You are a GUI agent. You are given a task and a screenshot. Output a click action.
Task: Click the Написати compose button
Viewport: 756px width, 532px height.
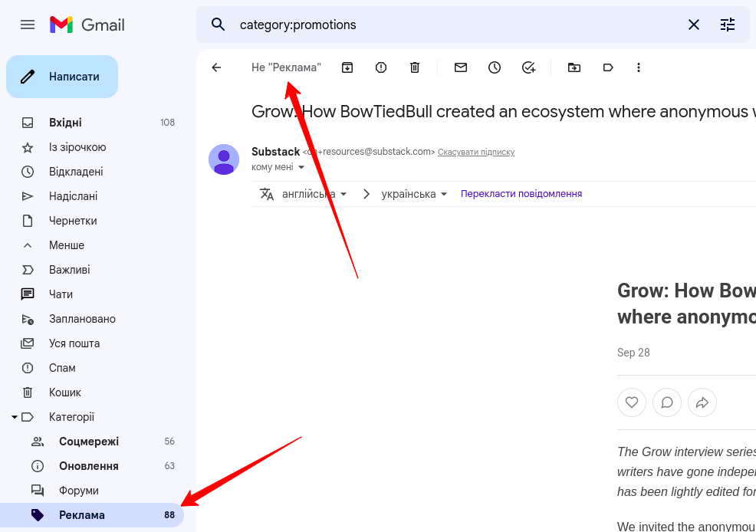pos(62,77)
